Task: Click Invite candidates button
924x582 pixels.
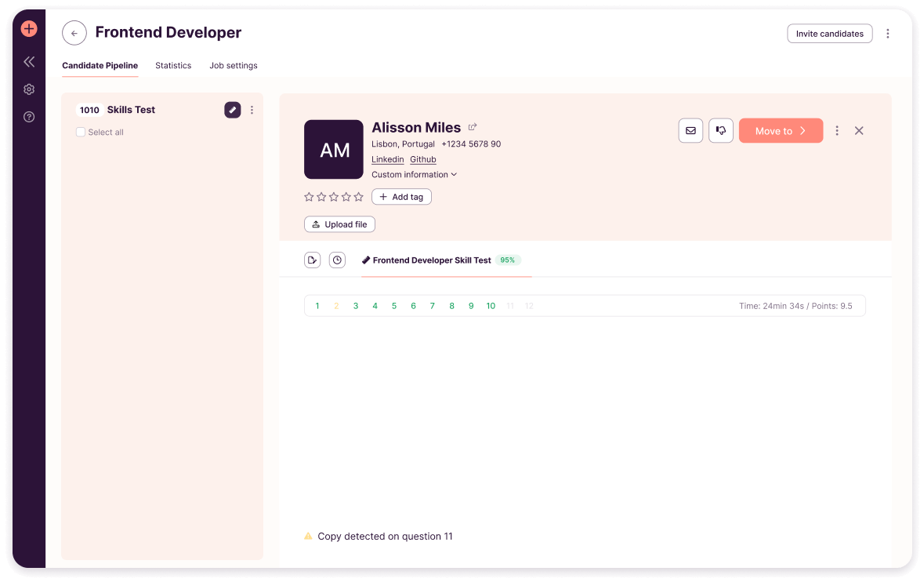Action: (829, 34)
